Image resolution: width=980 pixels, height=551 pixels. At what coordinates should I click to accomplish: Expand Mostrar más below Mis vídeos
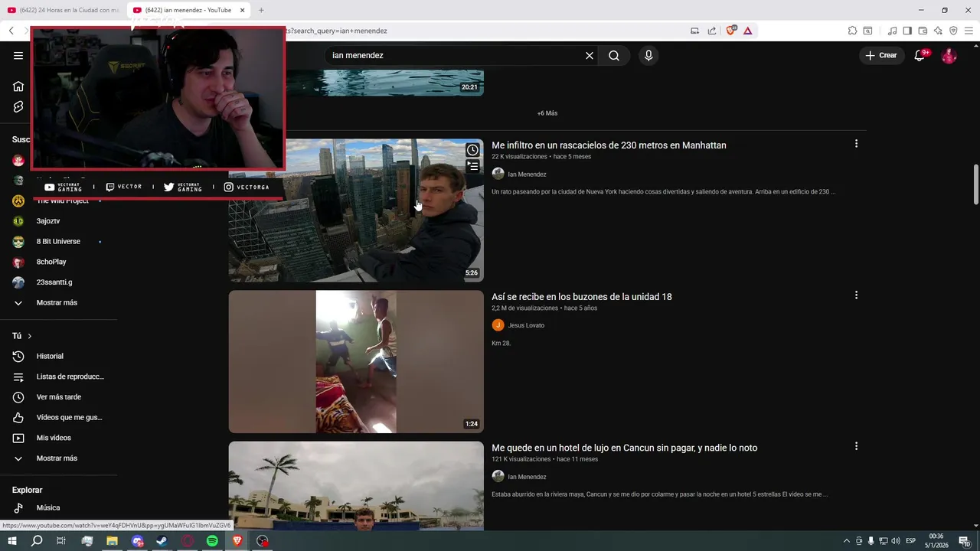[x=58, y=458]
